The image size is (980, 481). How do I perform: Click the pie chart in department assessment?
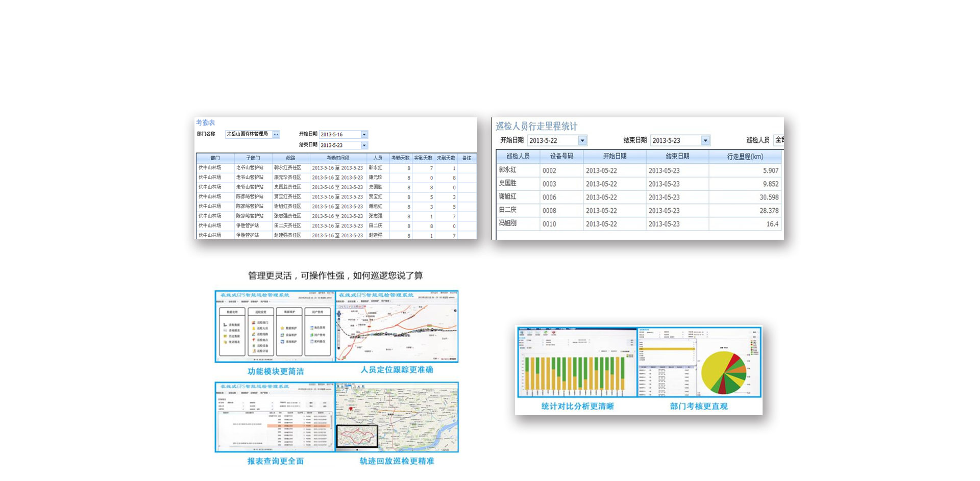(723, 372)
